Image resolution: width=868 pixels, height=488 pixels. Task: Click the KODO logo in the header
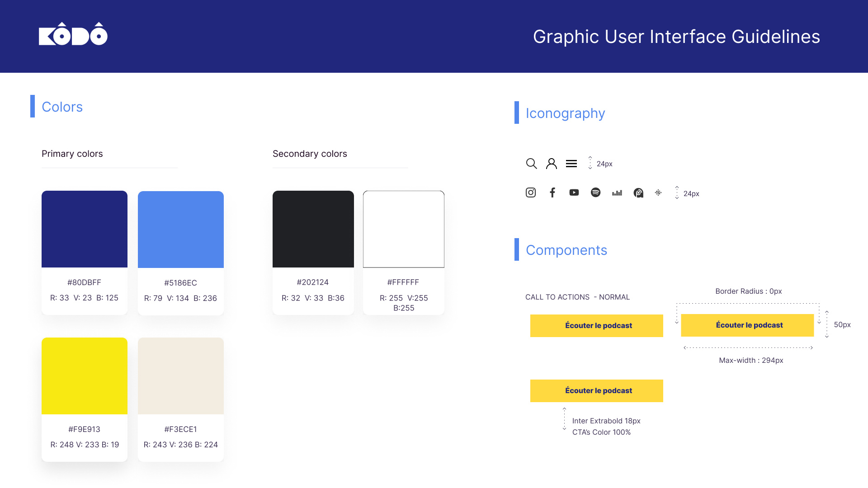pyautogui.click(x=73, y=34)
